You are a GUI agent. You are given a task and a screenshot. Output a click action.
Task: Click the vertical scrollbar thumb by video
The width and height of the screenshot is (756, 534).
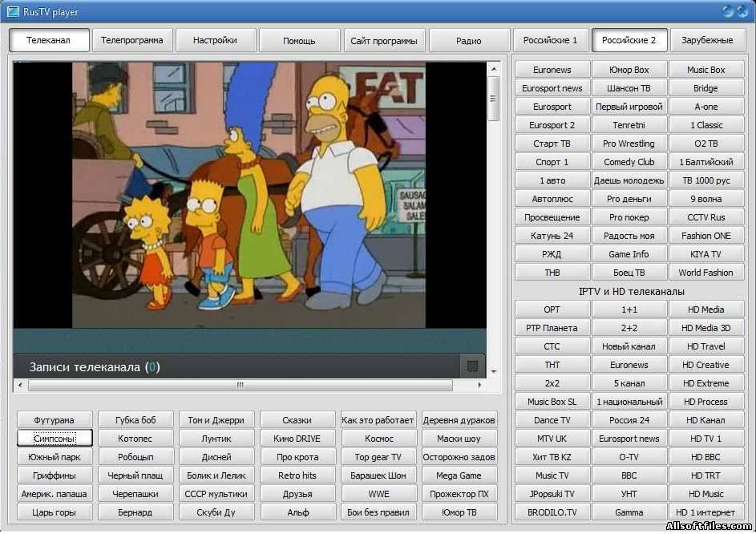(493, 99)
